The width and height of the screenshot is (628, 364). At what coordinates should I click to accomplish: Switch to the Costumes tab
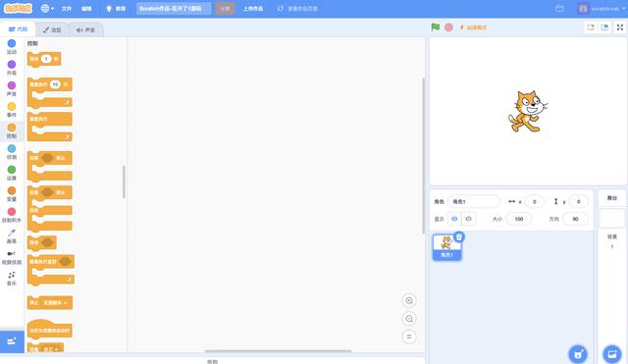pos(52,29)
